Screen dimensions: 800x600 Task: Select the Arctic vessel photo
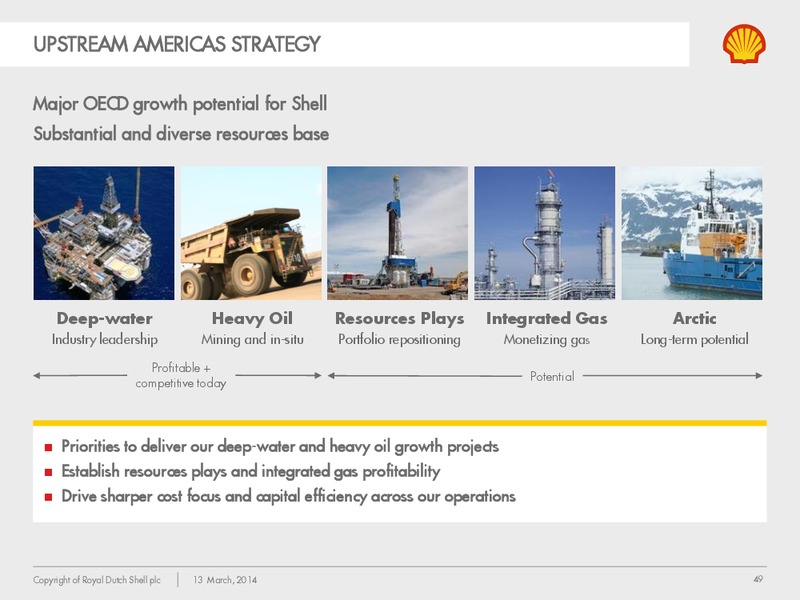coord(692,233)
